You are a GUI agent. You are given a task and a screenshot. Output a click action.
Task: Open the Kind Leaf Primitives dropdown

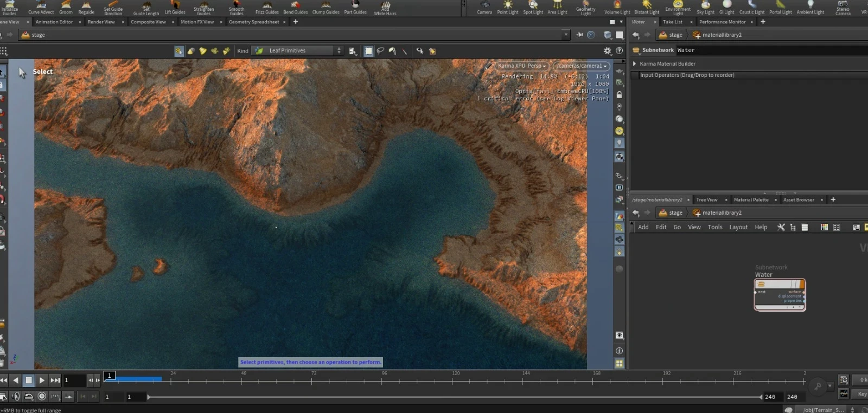point(298,51)
